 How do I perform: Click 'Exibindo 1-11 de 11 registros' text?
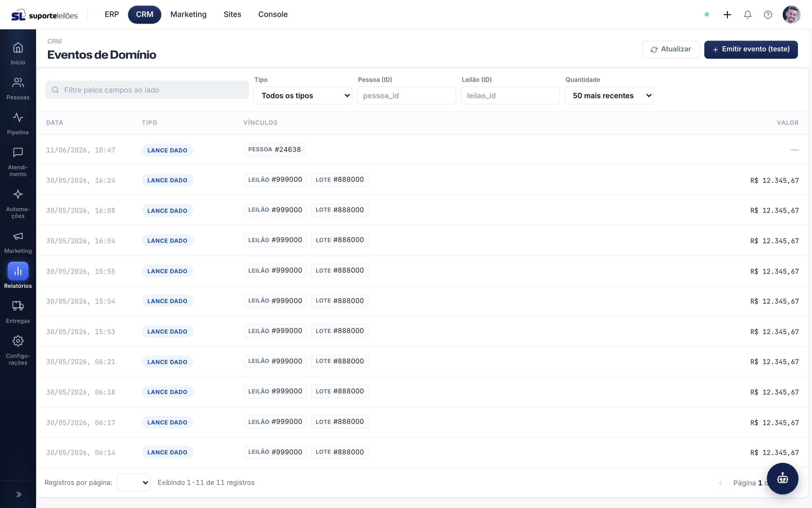tap(206, 483)
